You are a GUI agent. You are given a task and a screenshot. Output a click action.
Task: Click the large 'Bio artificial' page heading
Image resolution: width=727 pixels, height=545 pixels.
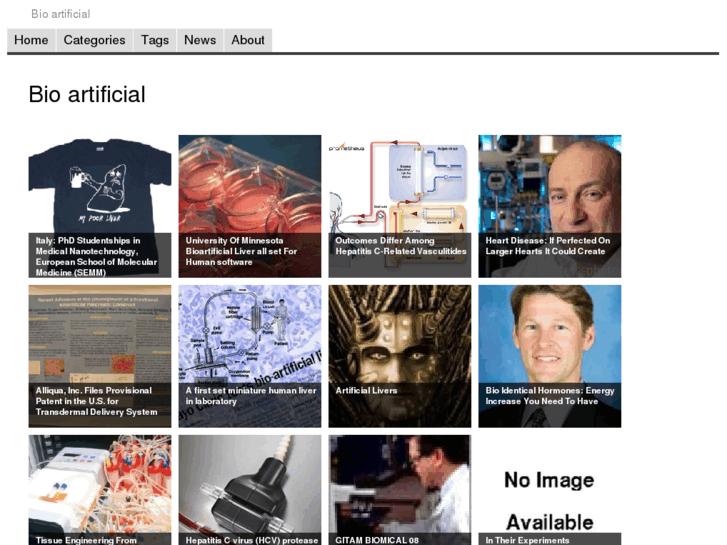pos(87,95)
